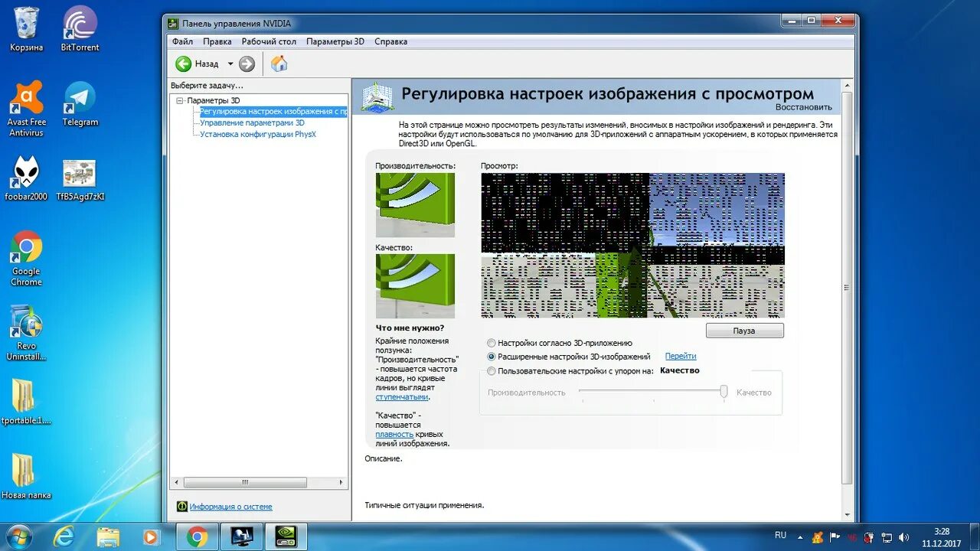Click the Восстановить link in header

click(803, 107)
